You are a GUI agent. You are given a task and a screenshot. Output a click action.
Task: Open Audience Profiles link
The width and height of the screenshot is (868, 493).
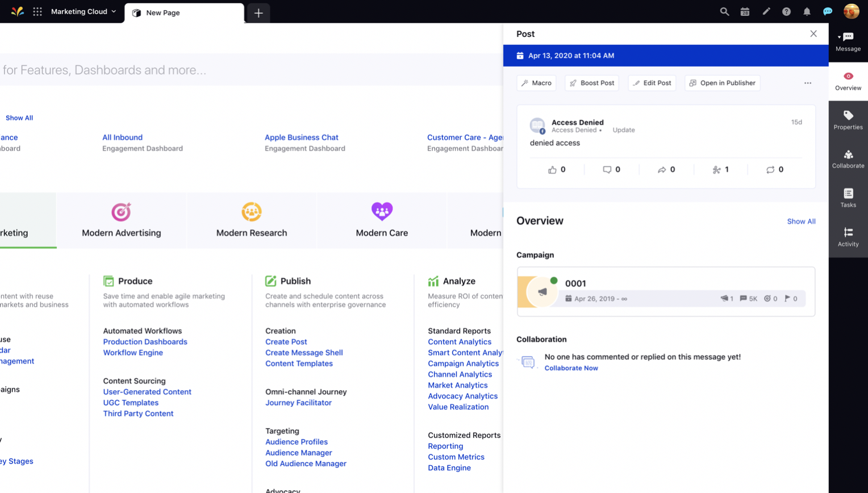tap(297, 442)
